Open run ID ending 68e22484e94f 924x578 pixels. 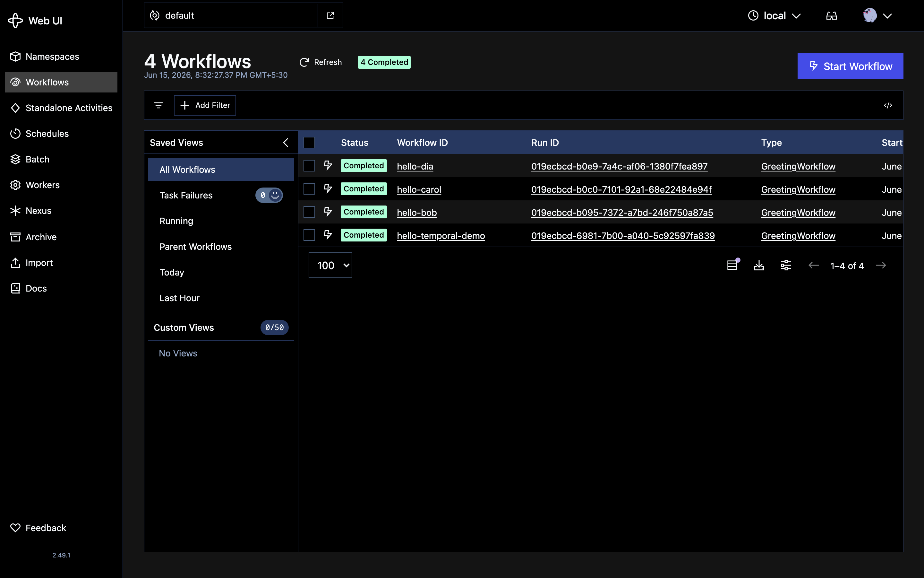[621, 189]
